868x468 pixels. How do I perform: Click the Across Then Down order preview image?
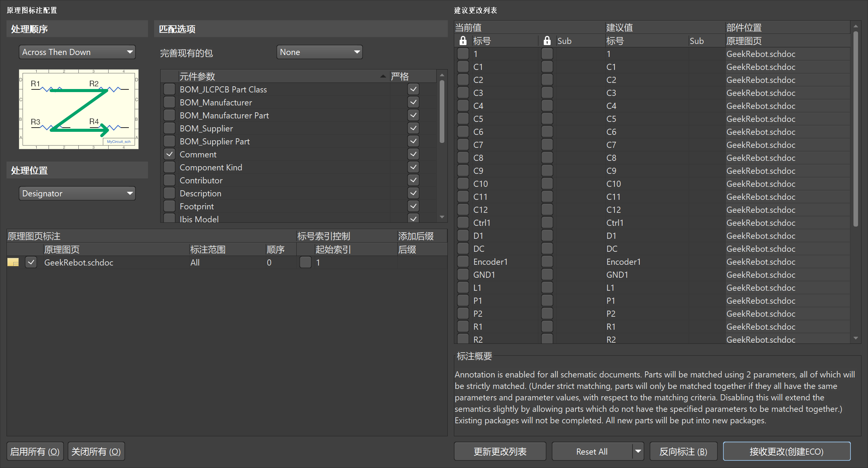[79, 109]
